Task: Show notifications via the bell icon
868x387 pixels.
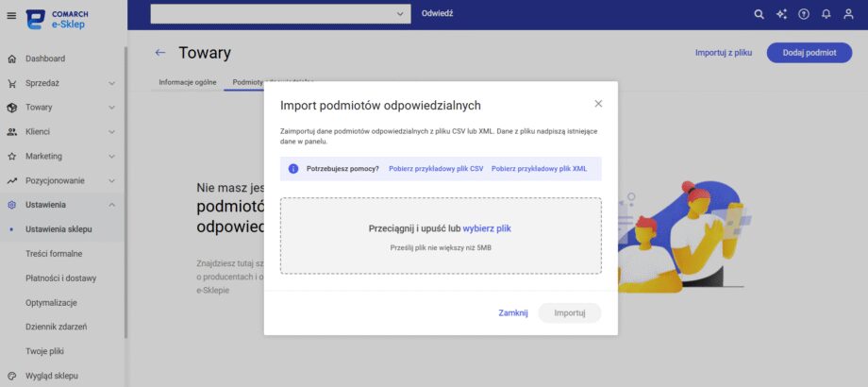Action: (x=826, y=14)
